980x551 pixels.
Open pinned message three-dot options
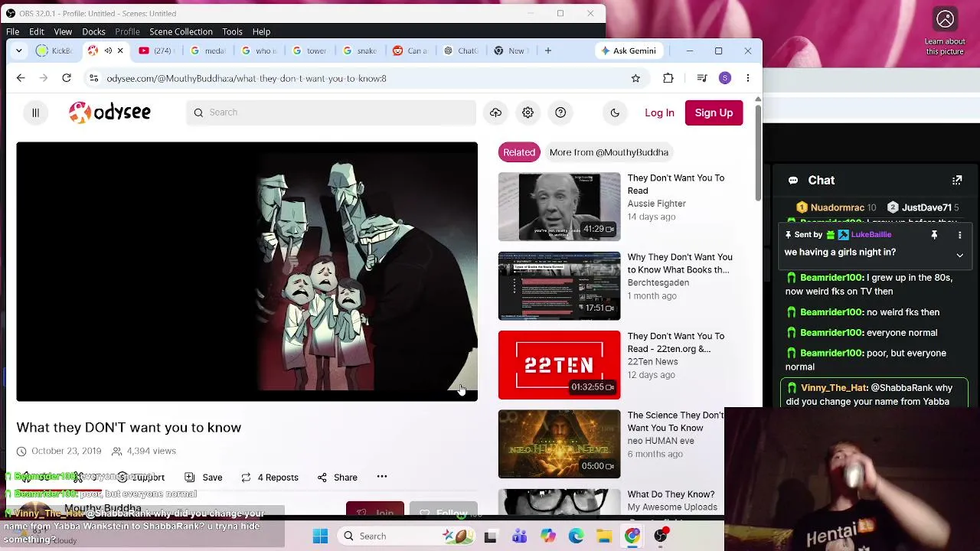(959, 235)
